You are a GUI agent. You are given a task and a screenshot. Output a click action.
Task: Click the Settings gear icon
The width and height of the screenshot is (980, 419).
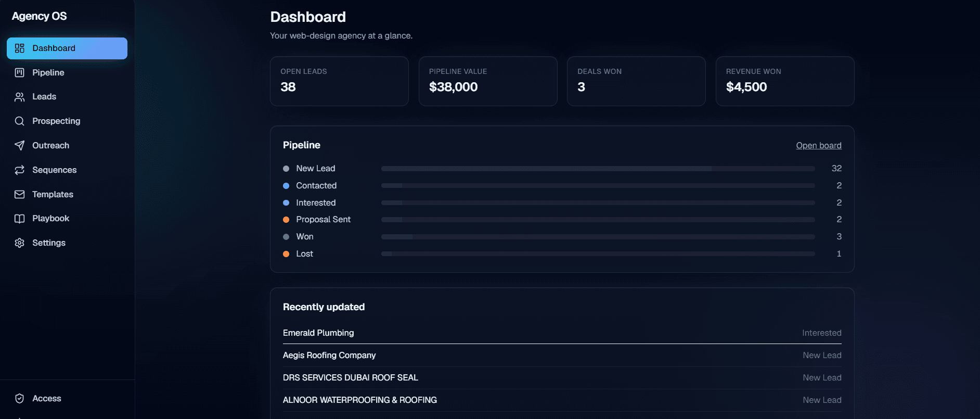(x=20, y=243)
